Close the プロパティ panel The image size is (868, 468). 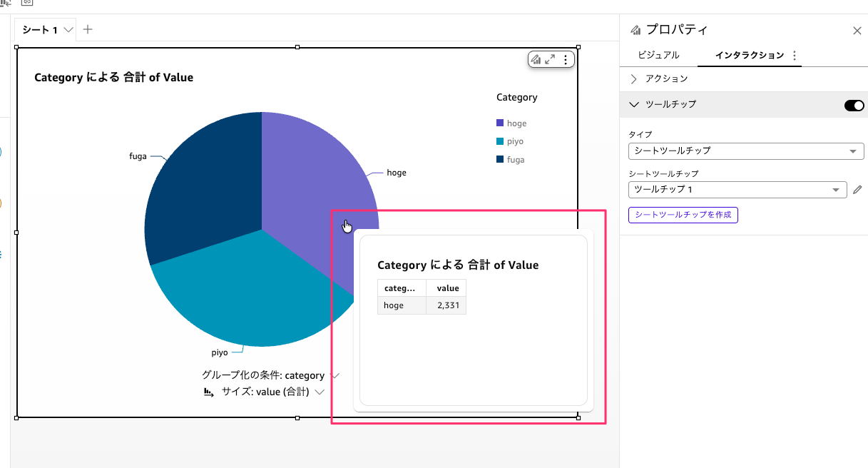857,31
